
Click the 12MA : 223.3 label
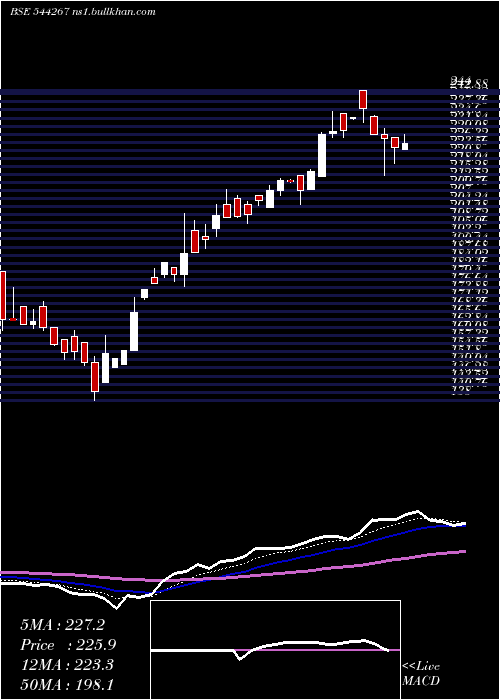coord(67,665)
